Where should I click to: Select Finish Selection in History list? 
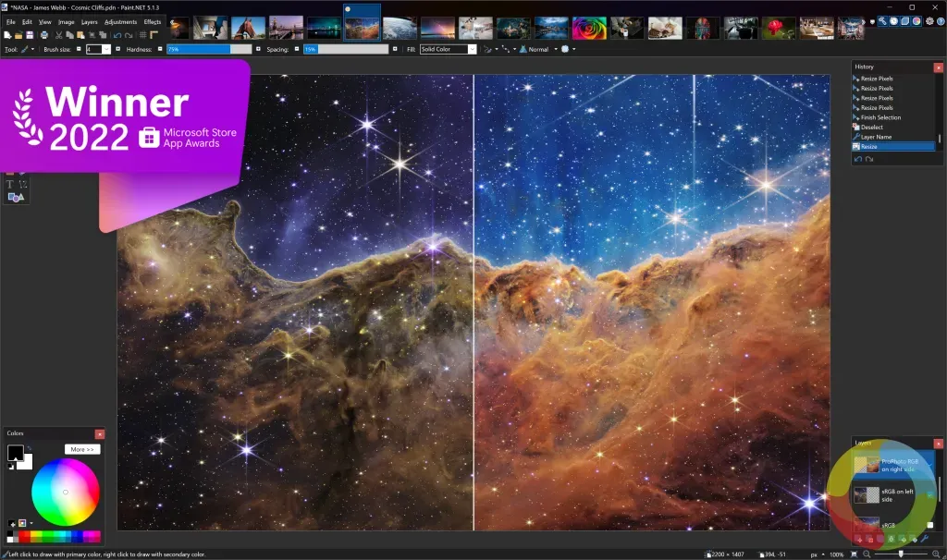click(894, 117)
